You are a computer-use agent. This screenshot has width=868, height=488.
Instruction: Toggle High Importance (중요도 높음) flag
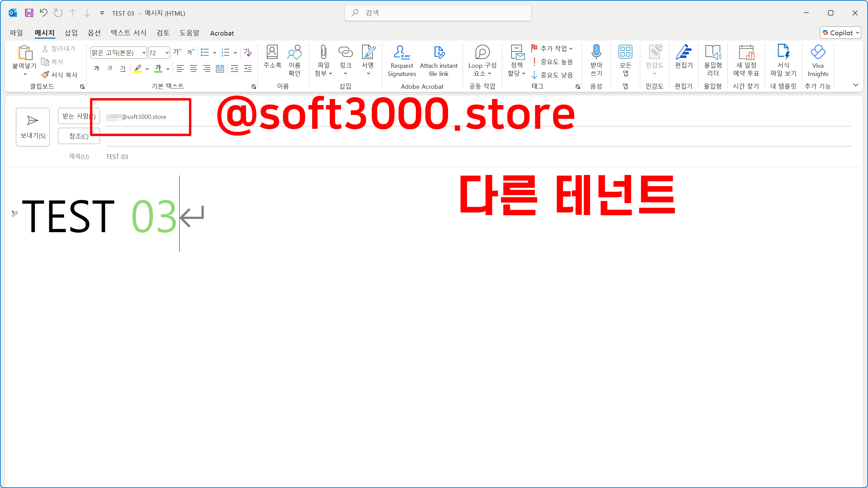click(x=552, y=62)
